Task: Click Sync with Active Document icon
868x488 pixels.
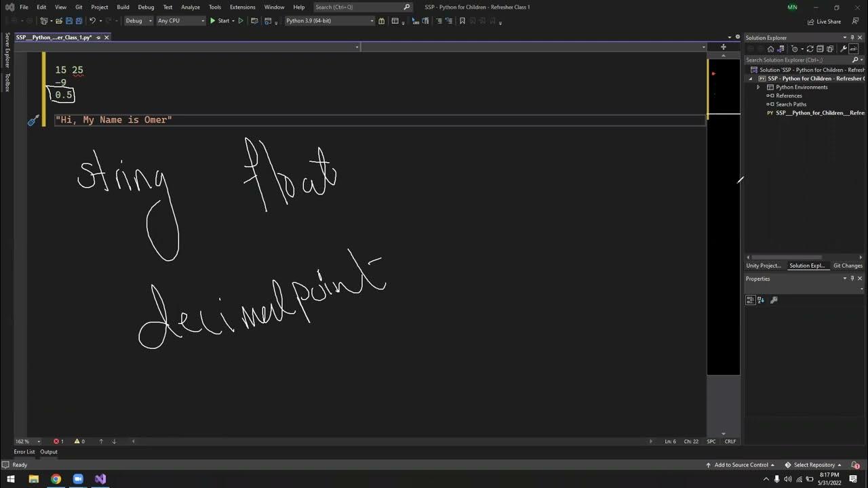Action: (810, 49)
